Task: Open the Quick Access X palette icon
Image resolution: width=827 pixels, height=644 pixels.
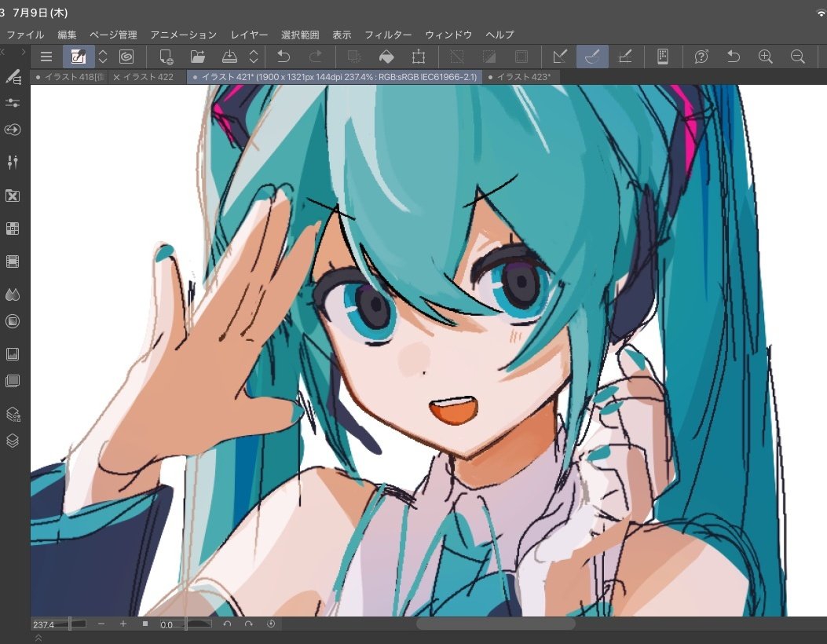Action: (13, 196)
